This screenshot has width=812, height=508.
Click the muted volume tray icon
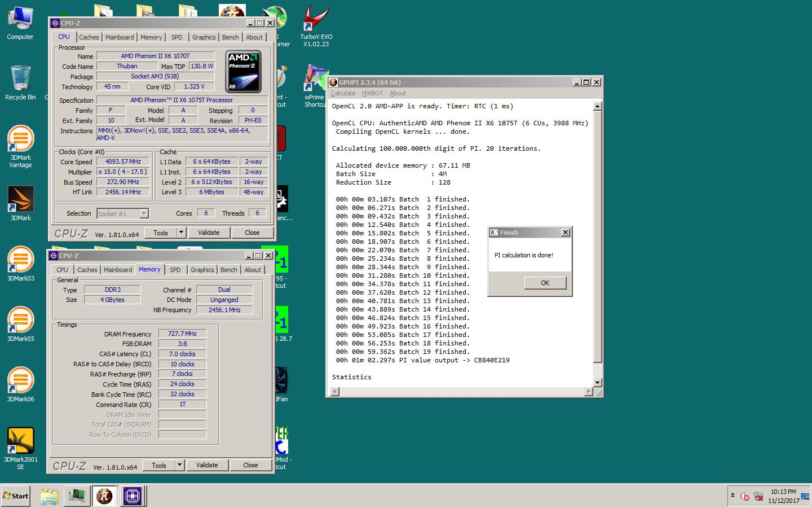[x=744, y=497]
